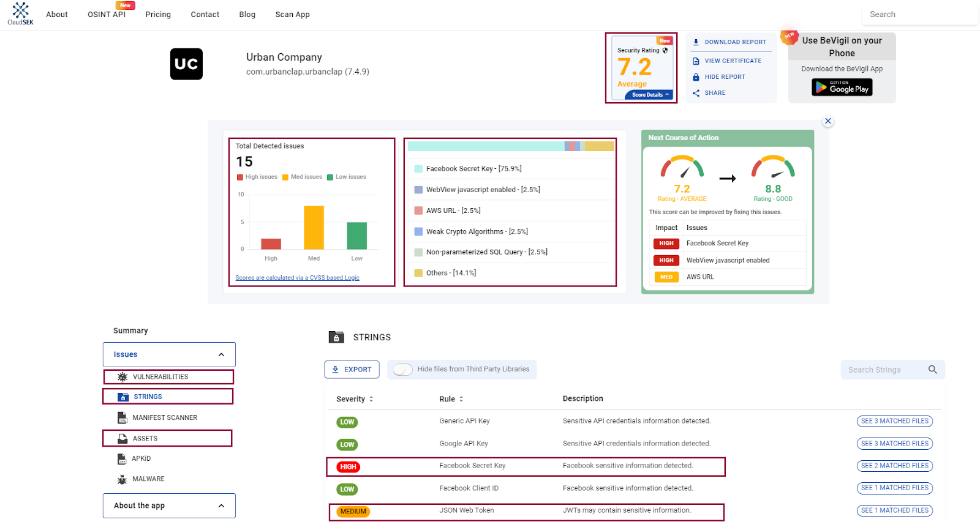Click the Security Rating info icon
Image resolution: width=980 pixels, height=522 pixels.
click(x=665, y=50)
